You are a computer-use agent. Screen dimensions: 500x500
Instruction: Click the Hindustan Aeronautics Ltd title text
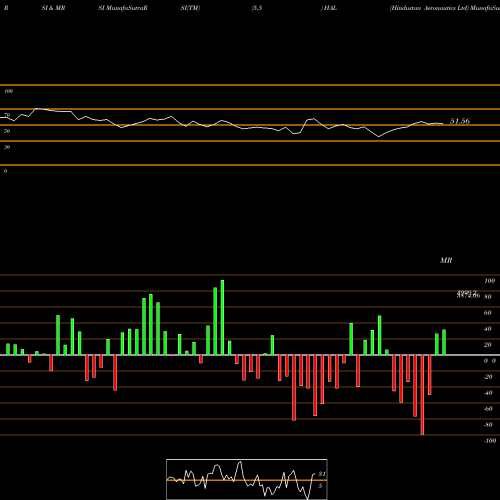tap(429, 8)
